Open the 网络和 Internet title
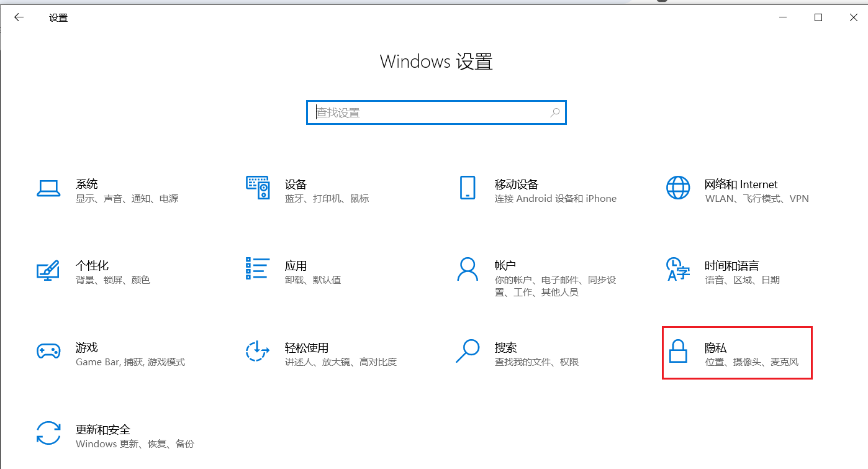Screen dimensions: 868x469 pyautogui.click(x=741, y=184)
